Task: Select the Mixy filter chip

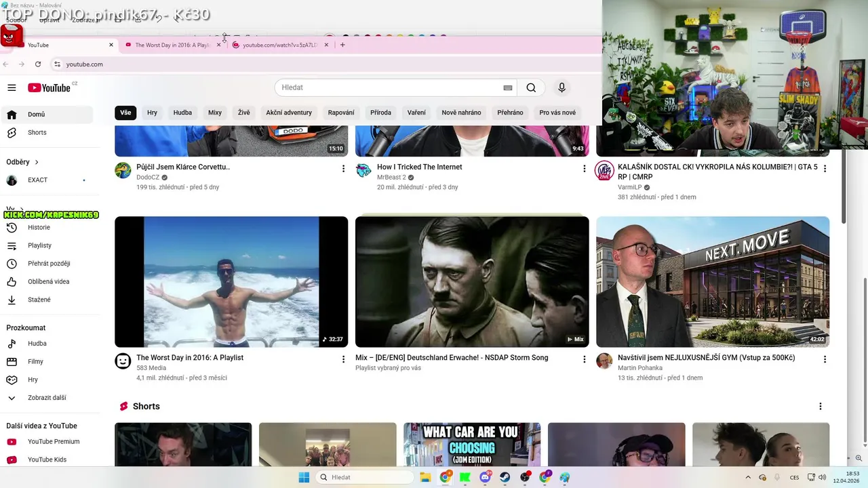Action: (215, 113)
